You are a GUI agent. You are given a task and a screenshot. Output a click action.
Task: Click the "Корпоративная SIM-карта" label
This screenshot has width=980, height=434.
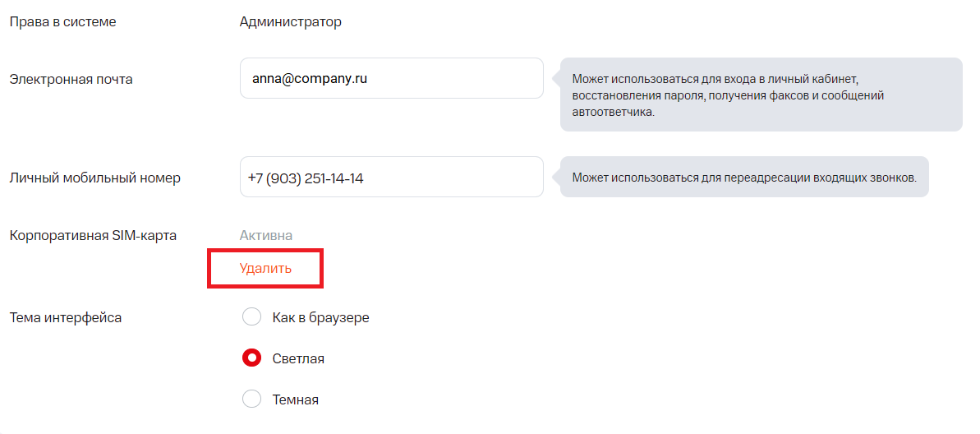click(x=93, y=235)
